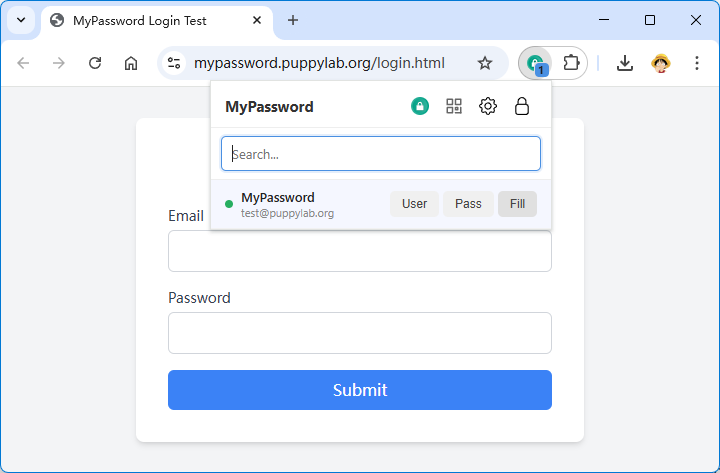Click the MyPassword extension toolbar icon

click(537, 63)
